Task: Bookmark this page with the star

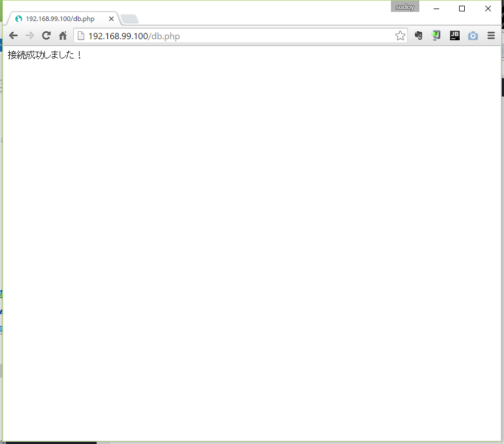Action: pyautogui.click(x=400, y=36)
